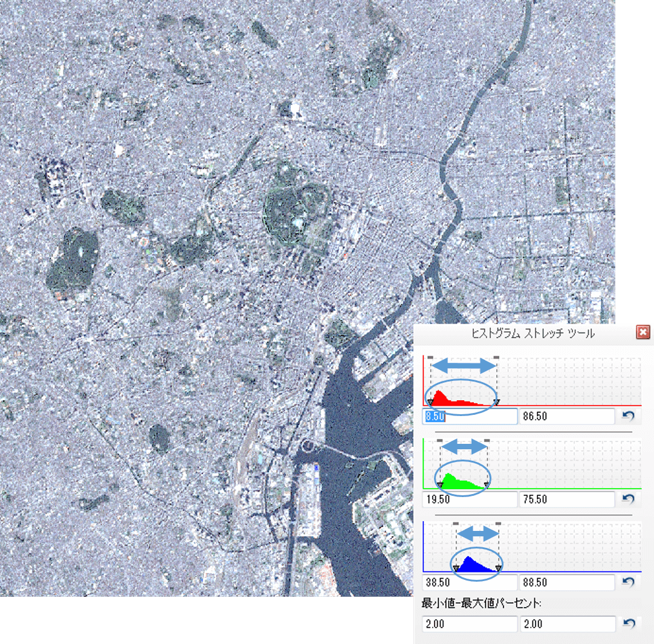
Task: Reset the green channel stretch values
Action: coord(628,499)
